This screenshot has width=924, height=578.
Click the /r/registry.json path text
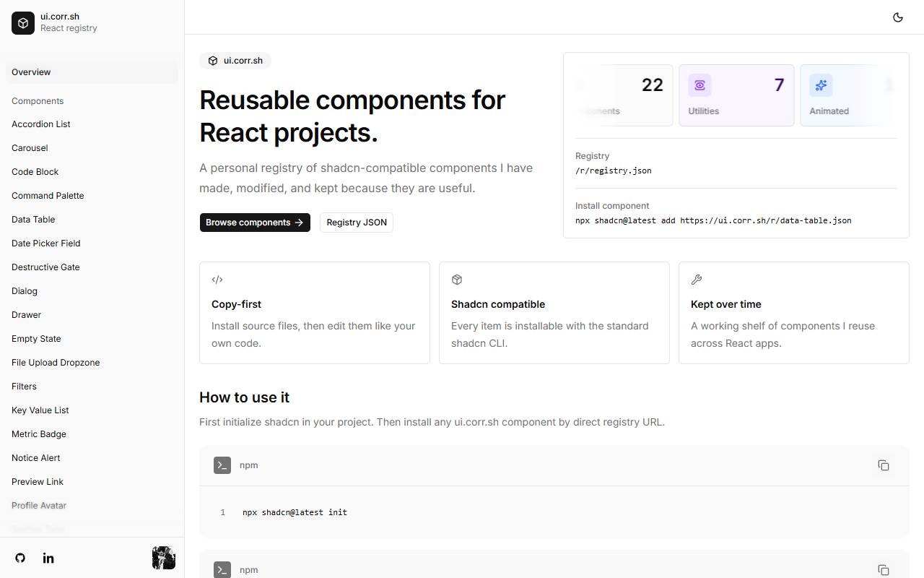[614, 171]
